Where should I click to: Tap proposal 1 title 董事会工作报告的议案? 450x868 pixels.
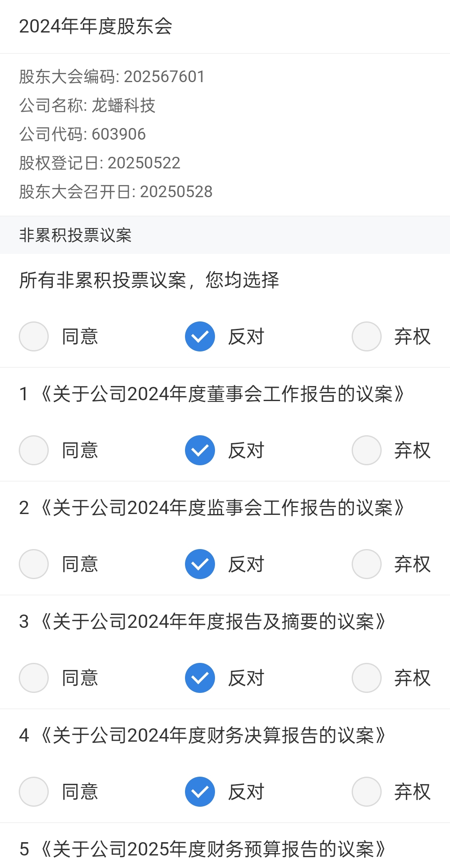tap(212, 394)
